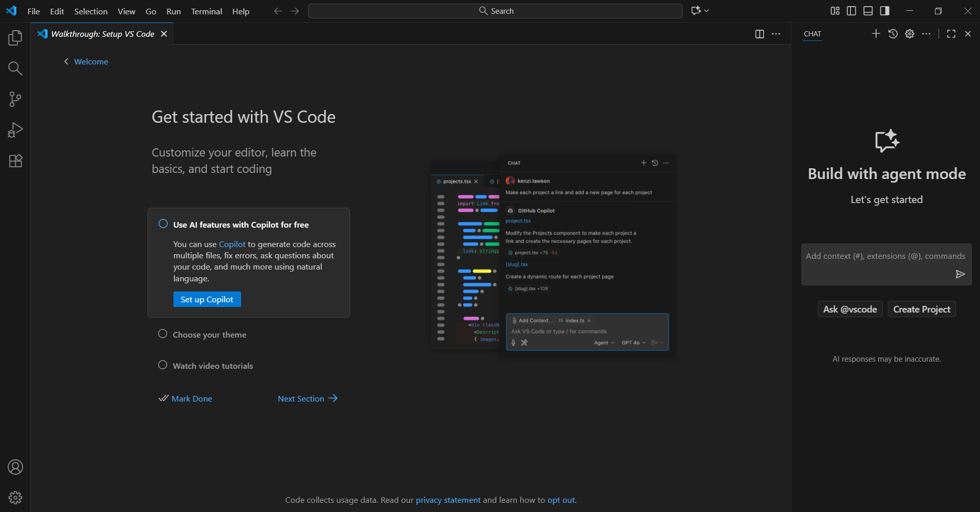Select the Walkthrough: Setup VS Code tab
Screen dimensions: 980x512
coord(102,34)
